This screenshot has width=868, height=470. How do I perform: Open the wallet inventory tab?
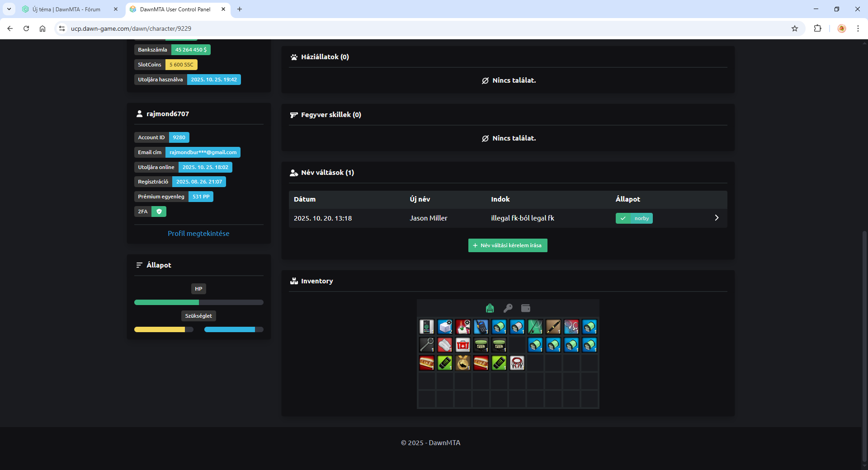[x=525, y=308]
